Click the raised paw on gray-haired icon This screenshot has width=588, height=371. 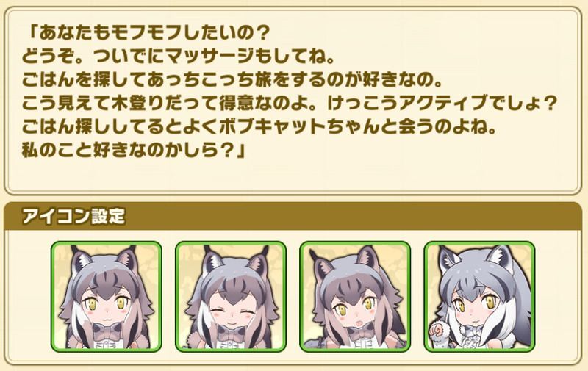click(437, 330)
